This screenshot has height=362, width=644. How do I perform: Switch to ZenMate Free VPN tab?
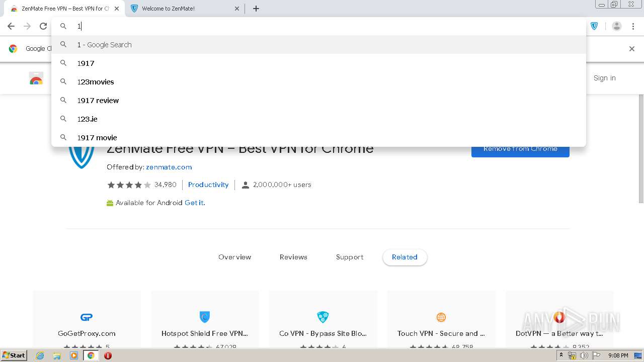pos(65,9)
